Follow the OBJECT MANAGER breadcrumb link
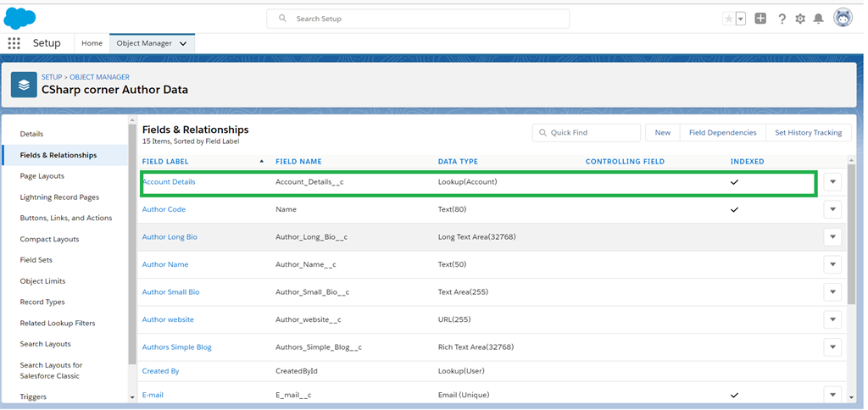The width and height of the screenshot is (868, 410). click(x=100, y=77)
